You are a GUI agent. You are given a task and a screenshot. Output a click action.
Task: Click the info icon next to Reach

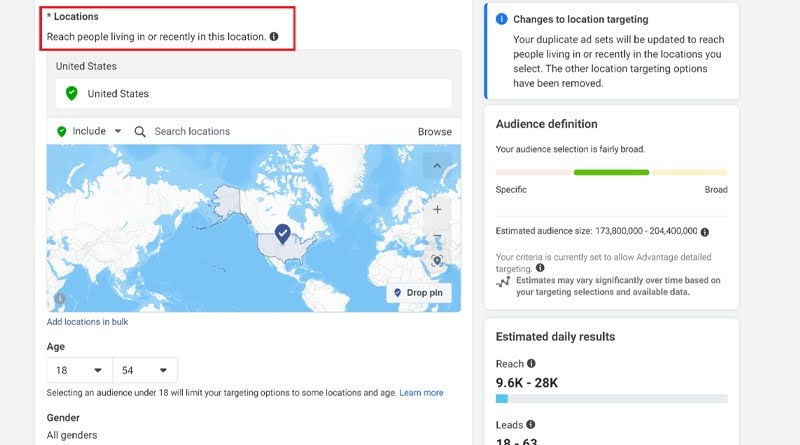click(531, 363)
